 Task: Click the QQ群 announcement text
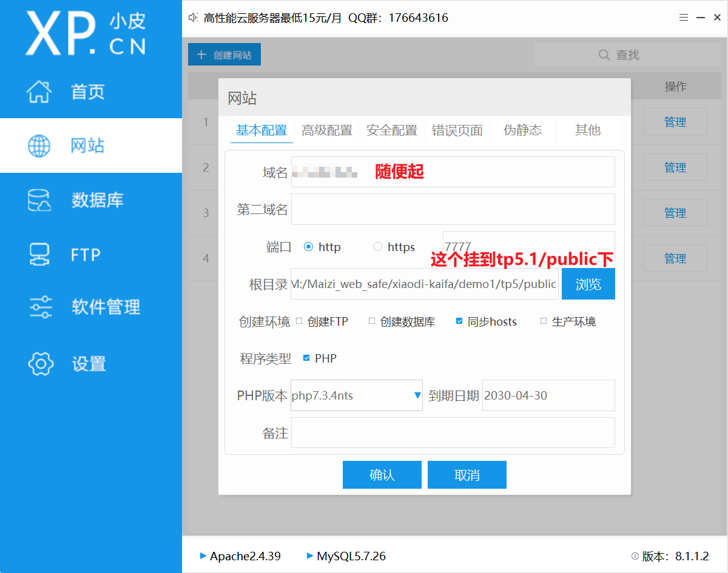coord(398,18)
